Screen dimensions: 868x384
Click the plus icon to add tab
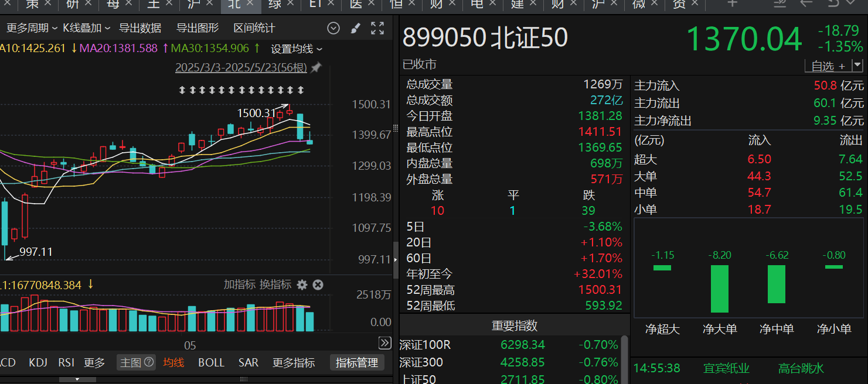coord(732,4)
